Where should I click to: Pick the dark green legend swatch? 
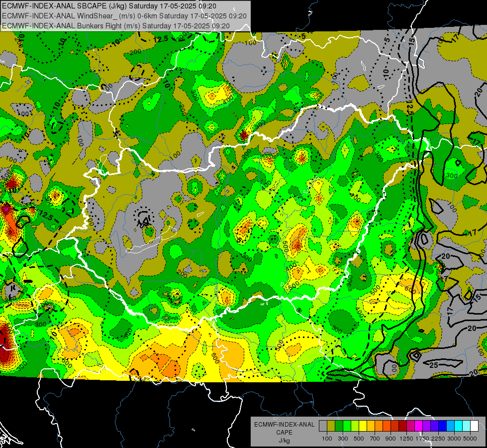pyautogui.click(x=339, y=426)
